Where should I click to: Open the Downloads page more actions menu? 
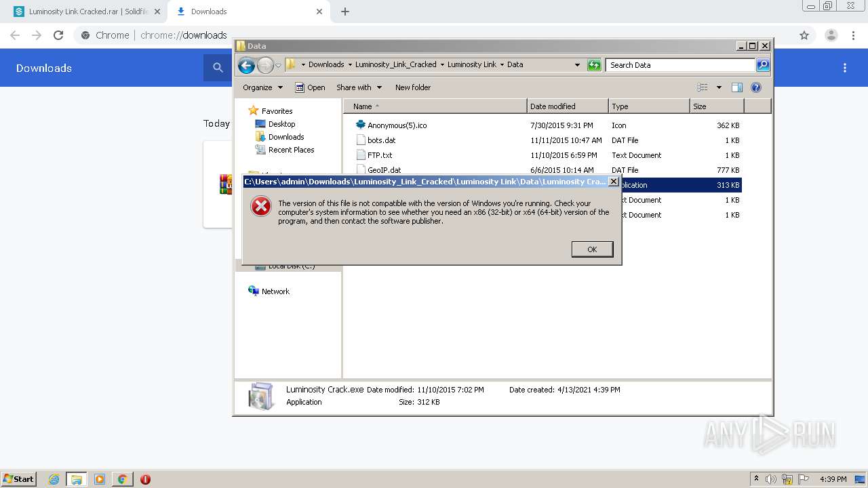(x=845, y=68)
